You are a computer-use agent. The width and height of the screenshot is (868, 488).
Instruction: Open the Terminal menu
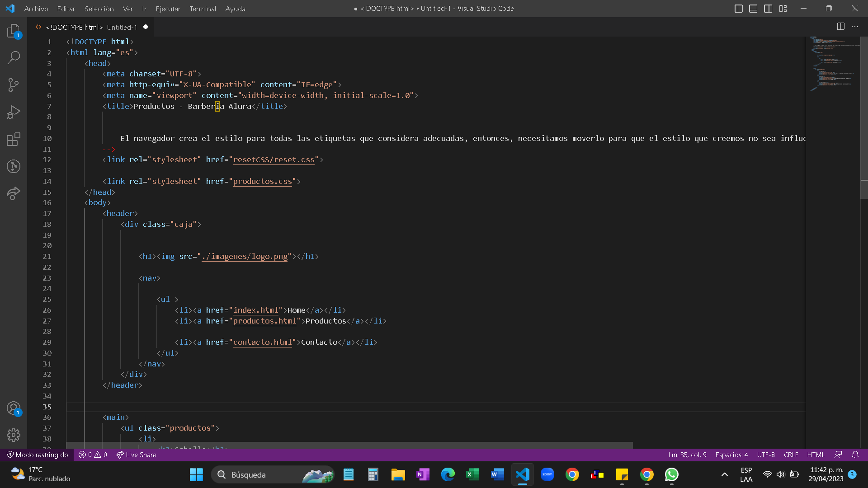click(x=203, y=9)
